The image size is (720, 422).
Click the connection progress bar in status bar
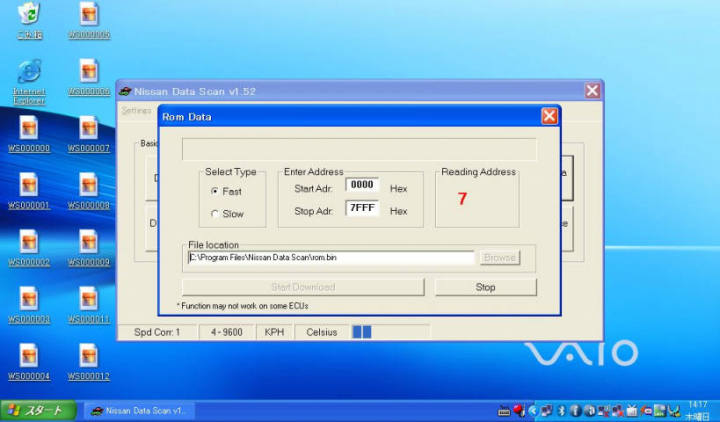(x=391, y=332)
